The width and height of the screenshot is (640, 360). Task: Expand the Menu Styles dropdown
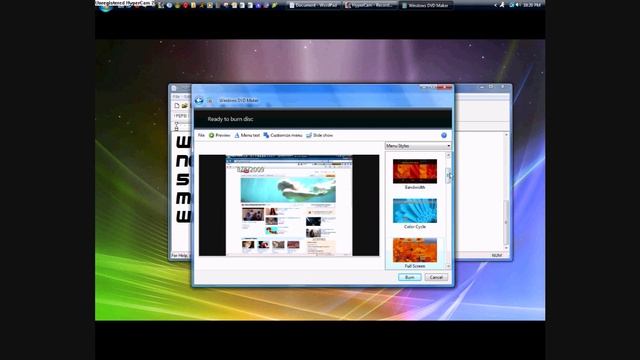point(418,146)
